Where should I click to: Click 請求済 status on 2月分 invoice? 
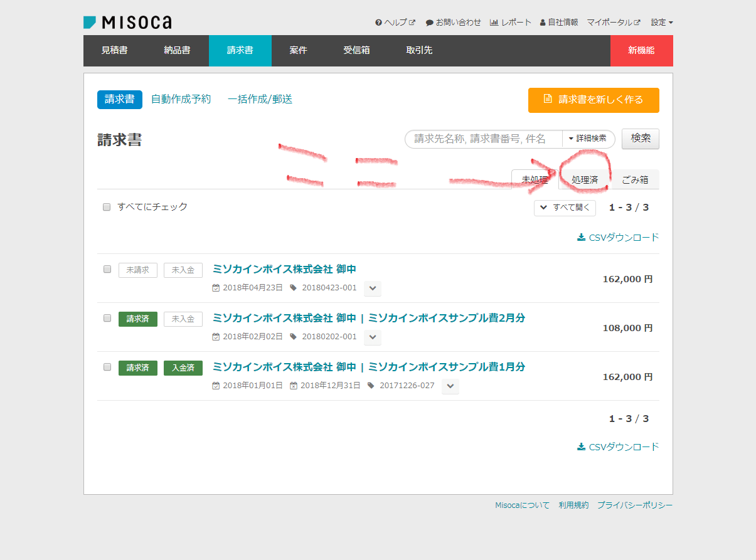coord(138,319)
